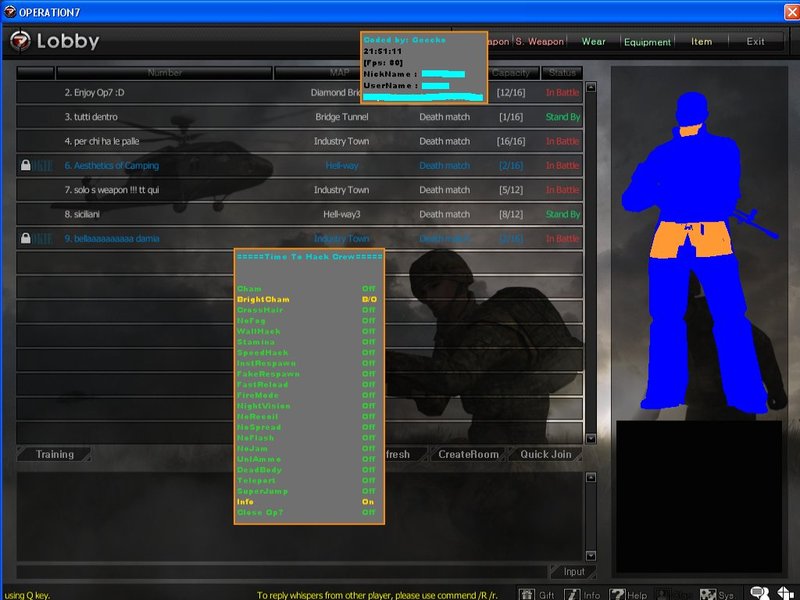The width and height of the screenshot is (800, 600).
Task: Select room '2. Enjoy Op7 :D'
Action: click(x=299, y=92)
